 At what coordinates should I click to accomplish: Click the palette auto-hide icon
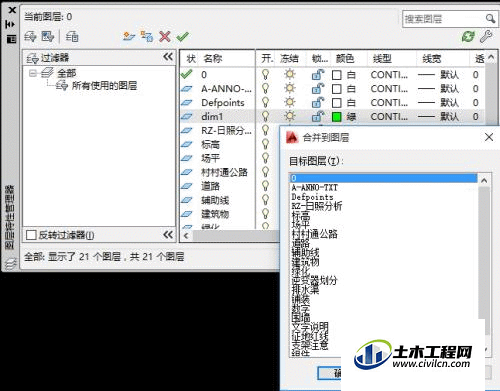pyautogui.click(x=11, y=24)
